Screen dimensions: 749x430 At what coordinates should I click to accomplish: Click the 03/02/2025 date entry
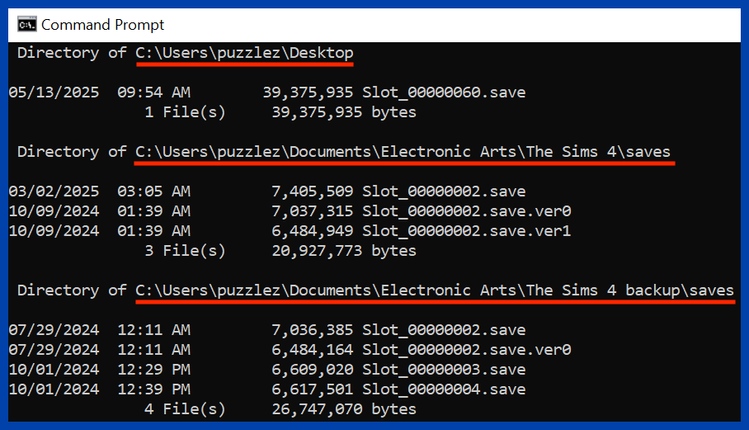[53, 191]
